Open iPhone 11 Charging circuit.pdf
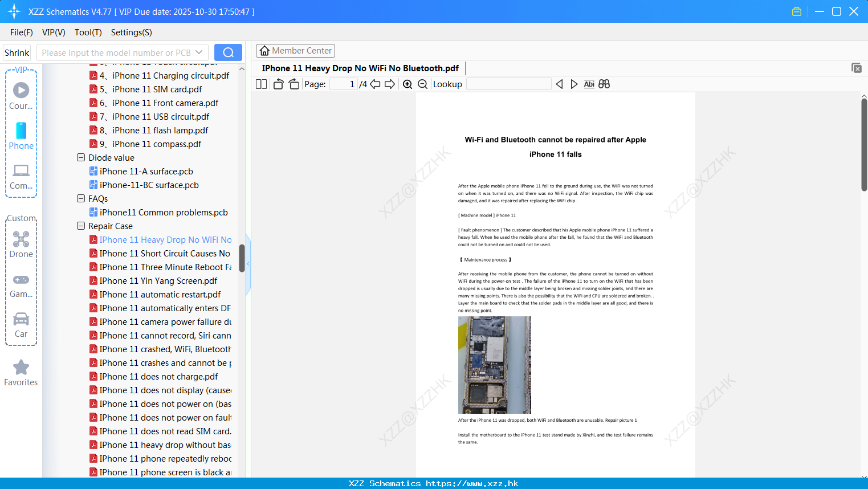This screenshot has width=868, height=489. point(159,75)
